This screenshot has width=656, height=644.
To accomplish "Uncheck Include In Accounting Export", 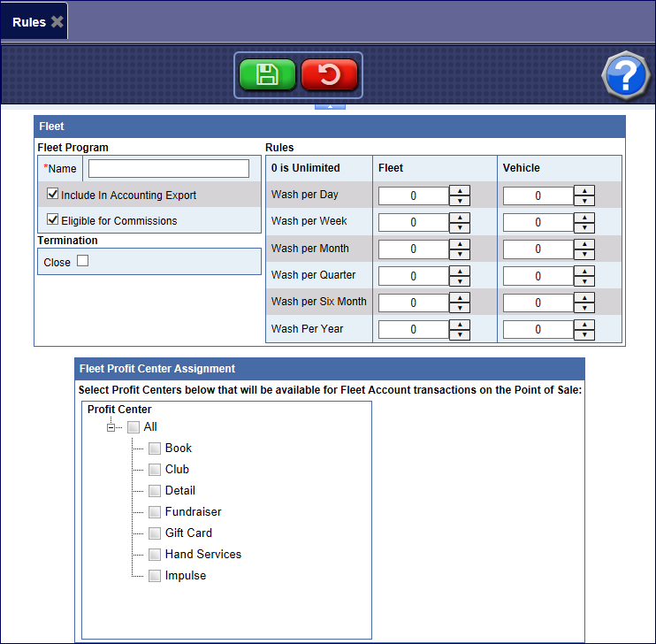I will click(53, 195).
